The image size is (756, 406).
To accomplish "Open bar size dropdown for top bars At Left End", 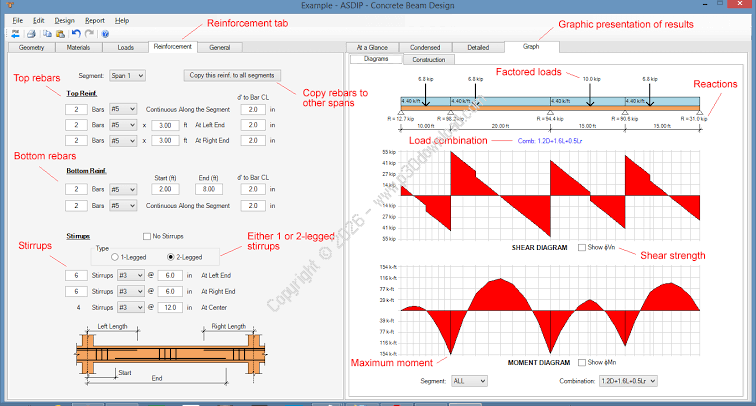I will [x=123, y=125].
